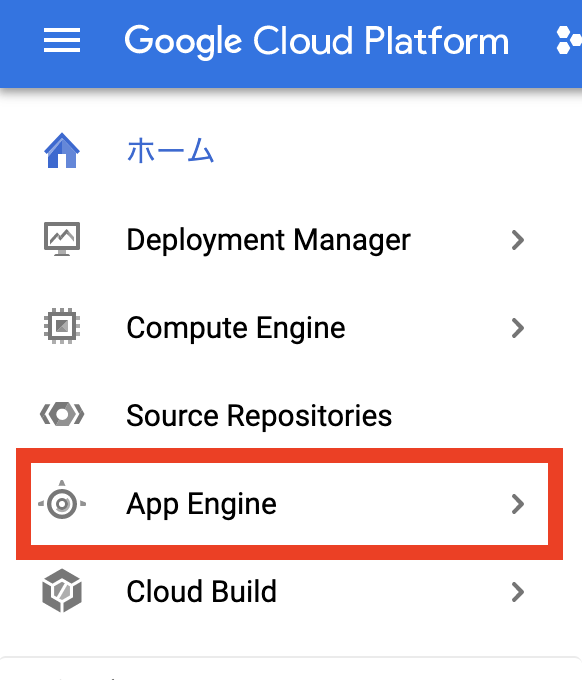Click the Cloud Build cube icon
Viewport: 582px width, 680px height.
pyautogui.click(x=62, y=591)
